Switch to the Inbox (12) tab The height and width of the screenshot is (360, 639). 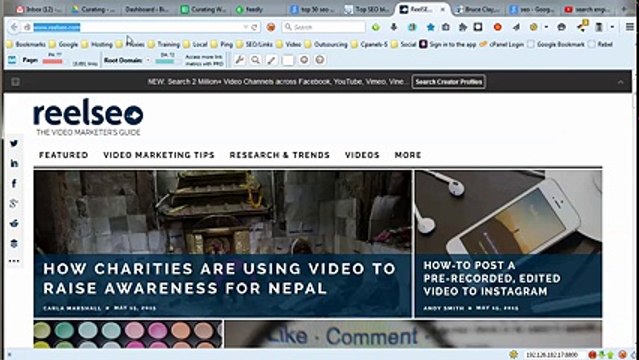coord(39,9)
